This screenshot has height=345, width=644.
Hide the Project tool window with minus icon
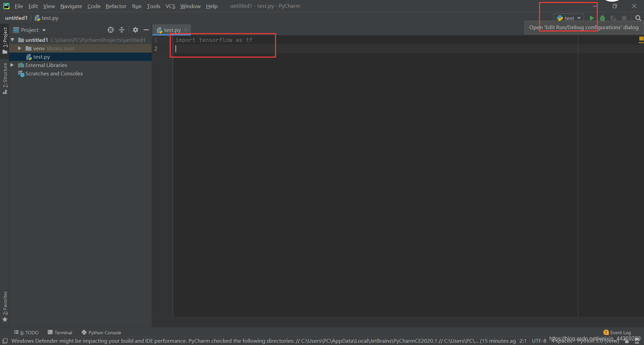(146, 30)
